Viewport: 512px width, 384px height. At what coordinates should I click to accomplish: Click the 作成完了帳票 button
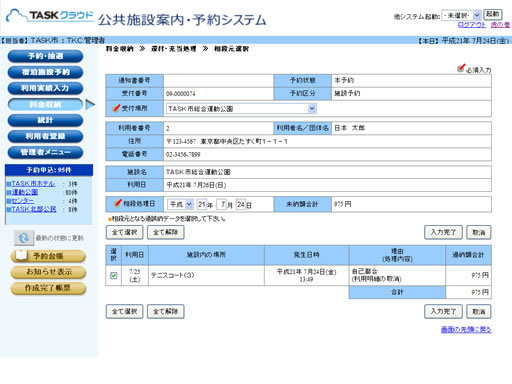48,288
